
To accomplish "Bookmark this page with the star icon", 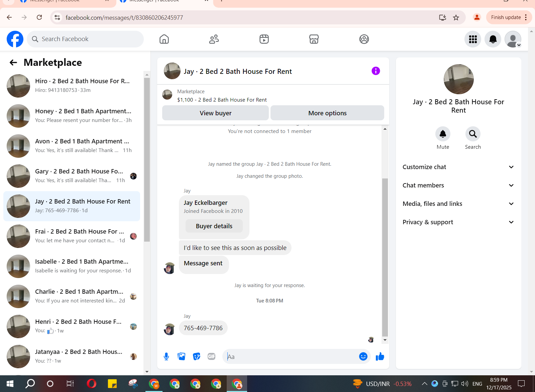I will click(x=456, y=17).
